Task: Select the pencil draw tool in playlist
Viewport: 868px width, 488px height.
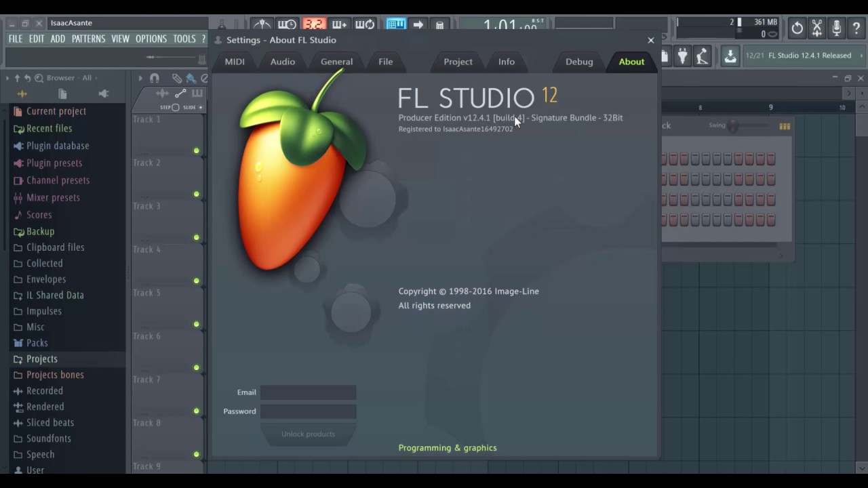Action: pyautogui.click(x=177, y=78)
